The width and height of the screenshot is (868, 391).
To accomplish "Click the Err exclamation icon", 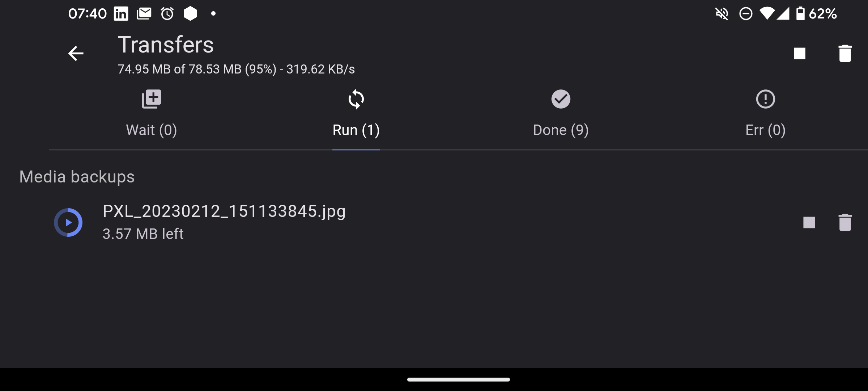I will (x=766, y=99).
